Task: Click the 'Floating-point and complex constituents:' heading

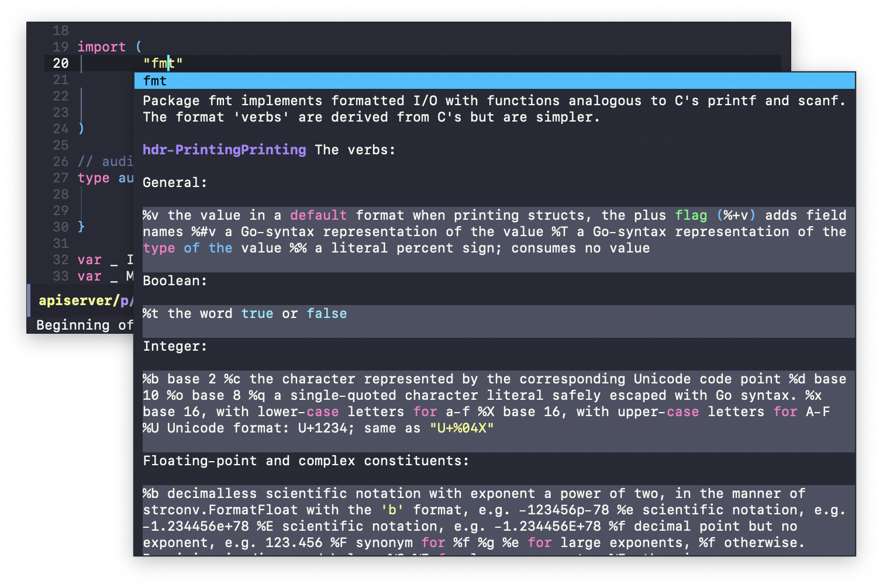Action: point(305,461)
